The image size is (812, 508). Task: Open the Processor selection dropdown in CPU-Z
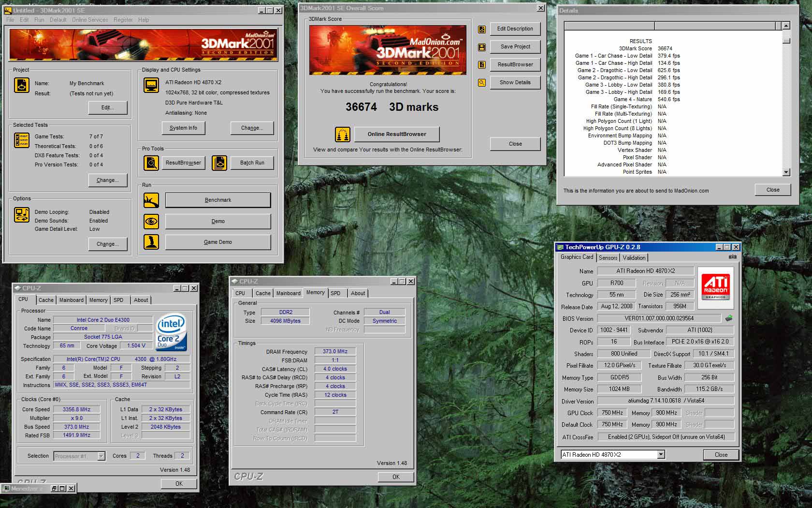101,456
